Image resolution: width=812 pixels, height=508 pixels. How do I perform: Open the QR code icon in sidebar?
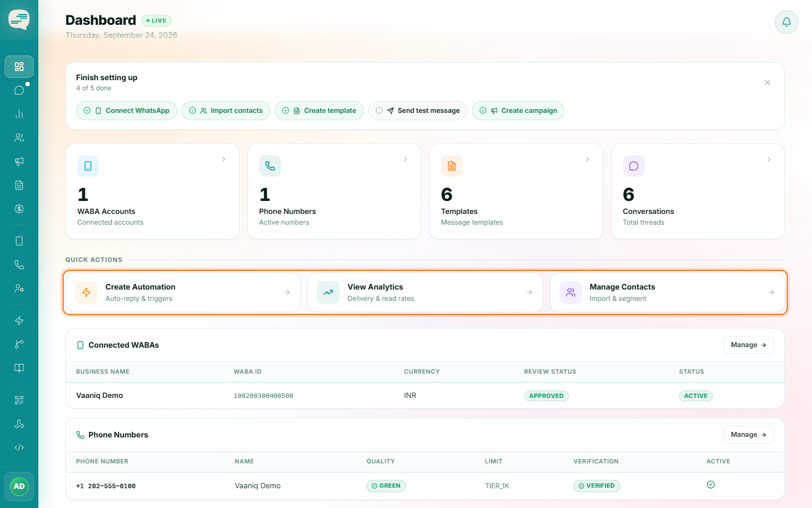pyautogui.click(x=19, y=400)
